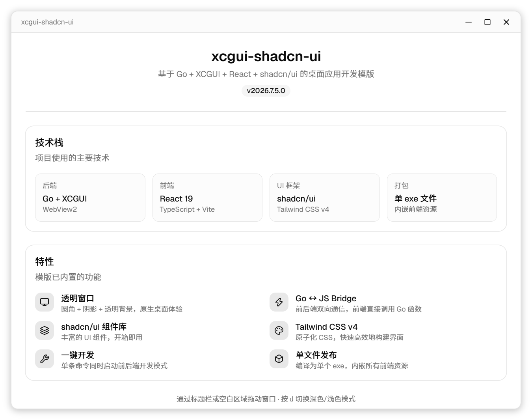Click the v2026.7.5.0 version badge

click(266, 91)
